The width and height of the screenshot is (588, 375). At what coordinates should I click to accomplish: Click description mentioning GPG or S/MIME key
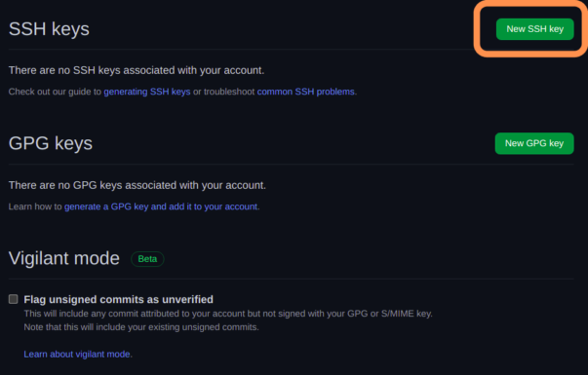tap(228, 314)
